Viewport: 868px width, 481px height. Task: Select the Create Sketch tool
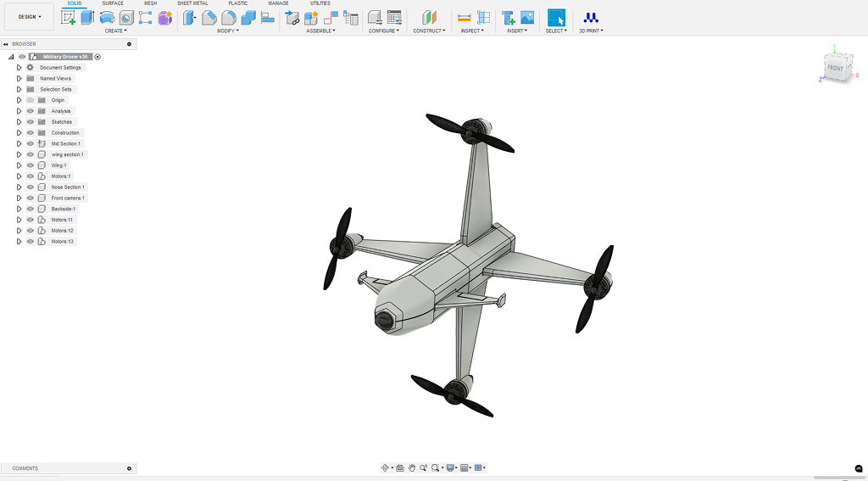(x=68, y=18)
